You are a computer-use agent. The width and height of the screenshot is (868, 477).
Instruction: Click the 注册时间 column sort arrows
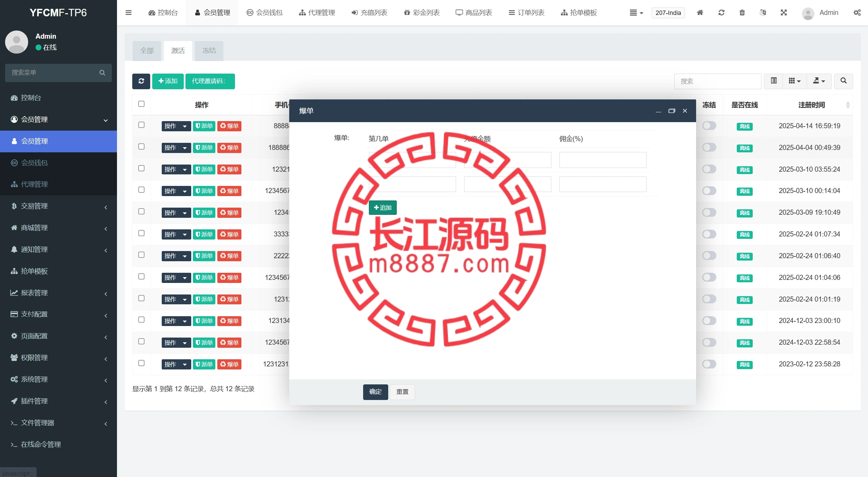[x=848, y=105]
